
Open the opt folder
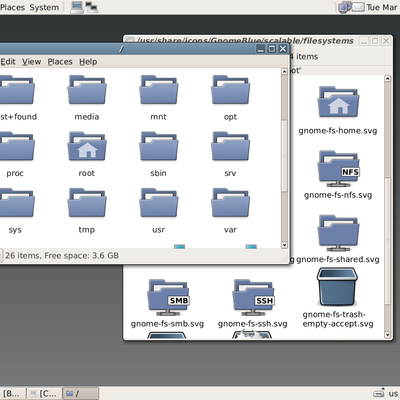pyautogui.click(x=230, y=90)
